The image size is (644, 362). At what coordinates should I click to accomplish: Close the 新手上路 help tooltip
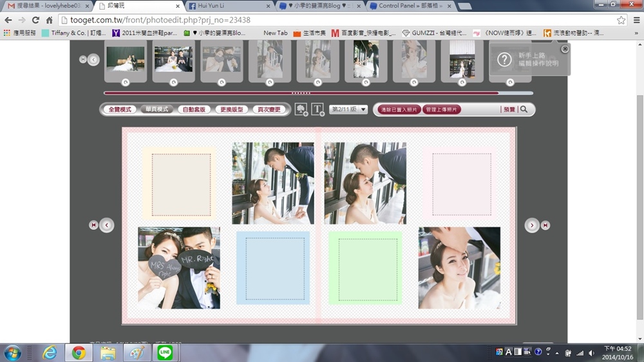point(565,49)
